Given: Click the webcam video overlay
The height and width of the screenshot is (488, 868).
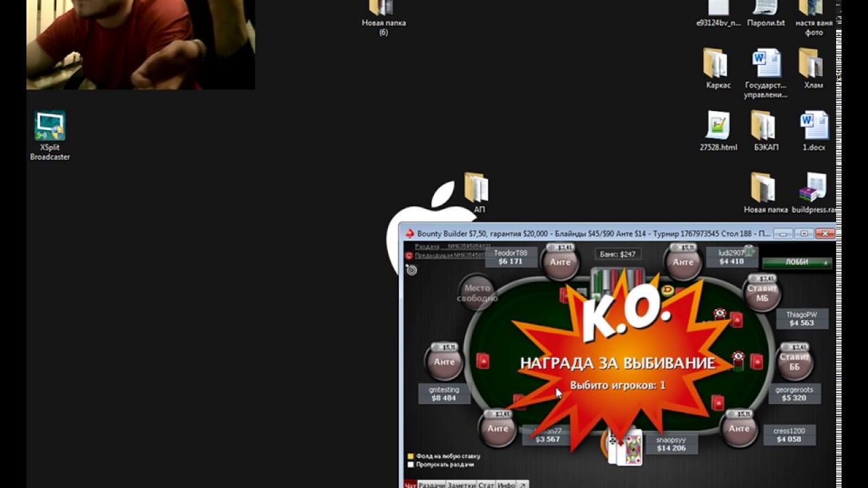Looking at the screenshot, I should click(140, 45).
